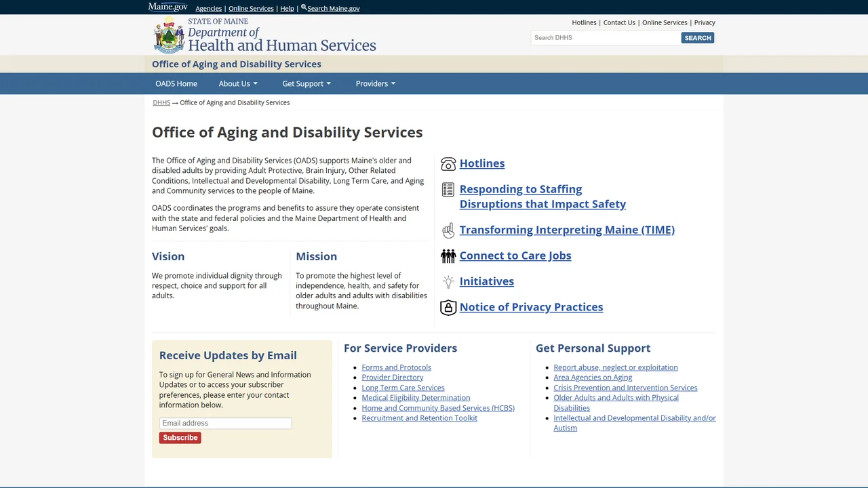Open Transforming Interpreting Maine (TIME) link
Viewport: 868px width, 488px height.
567,230
